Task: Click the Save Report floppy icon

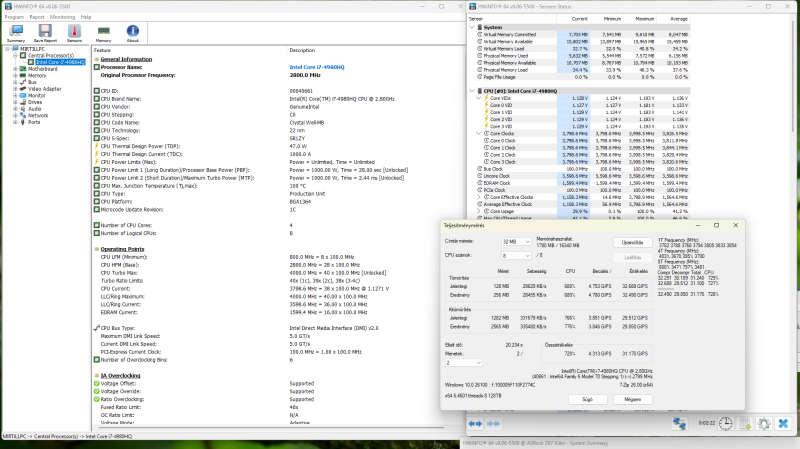Action: [45, 33]
